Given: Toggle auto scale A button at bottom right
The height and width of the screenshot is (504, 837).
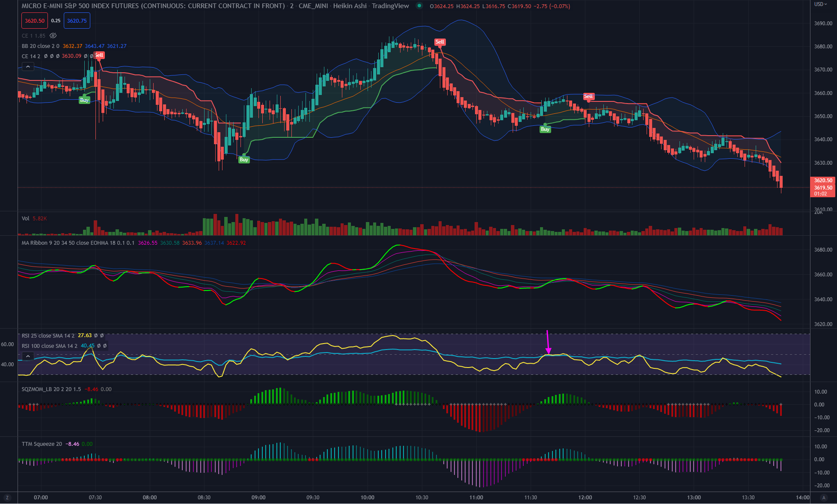Looking at the screenshot, I should [x=824, y=497].
